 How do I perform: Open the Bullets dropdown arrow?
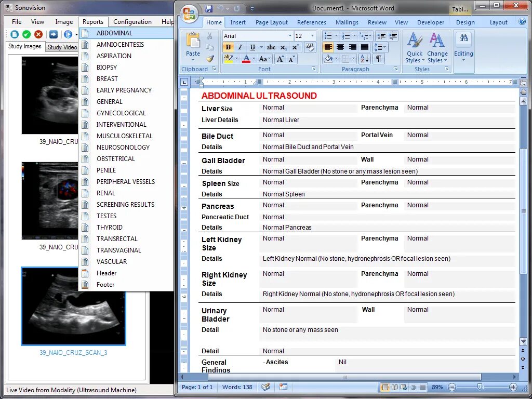click(336, 36)
